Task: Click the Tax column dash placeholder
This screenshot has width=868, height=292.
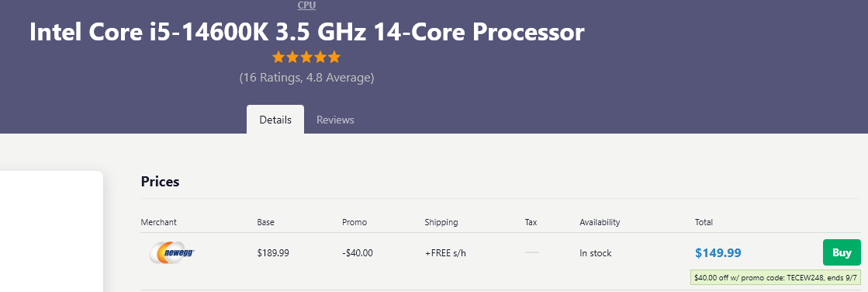Action: pyautogui.click(x=532, y=252)
